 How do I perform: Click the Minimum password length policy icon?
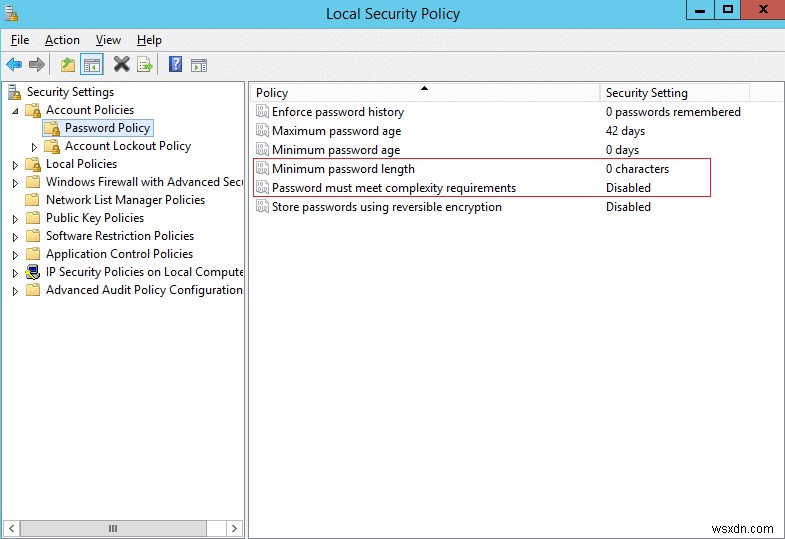[262, 168]
